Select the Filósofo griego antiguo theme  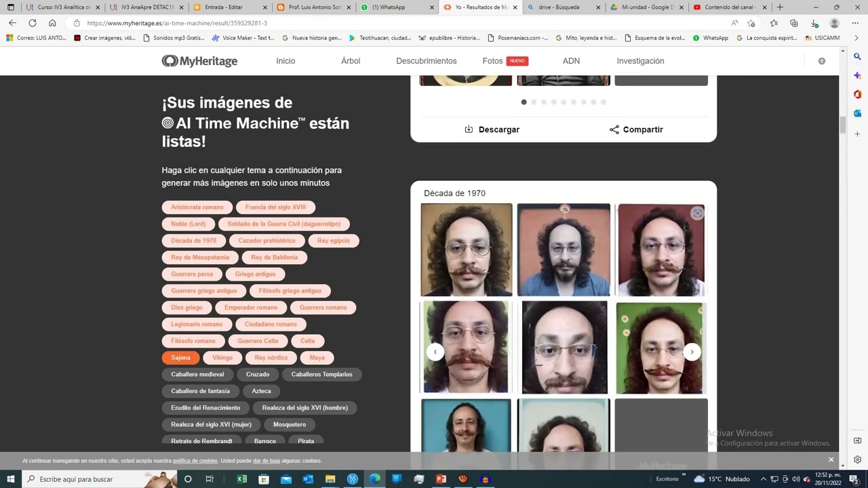[x=290, y=291]
